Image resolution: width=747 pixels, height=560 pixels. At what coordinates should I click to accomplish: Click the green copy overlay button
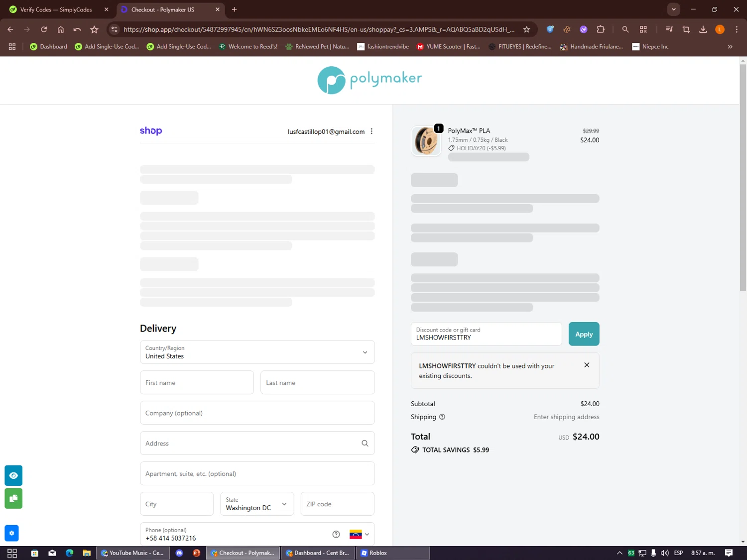13,498
